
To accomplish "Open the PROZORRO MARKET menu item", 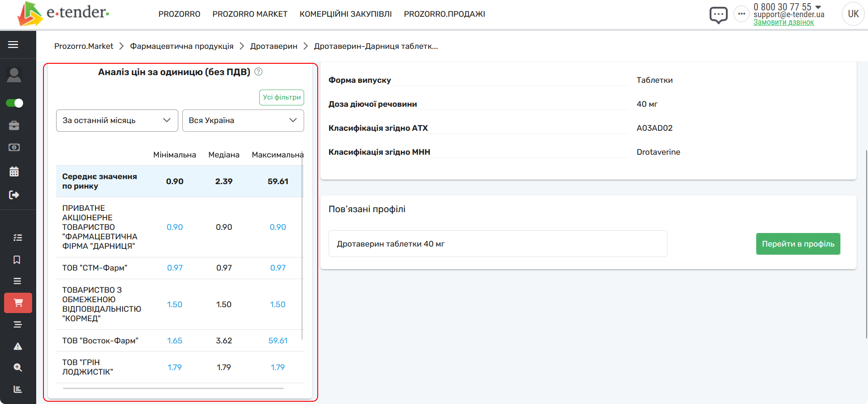I will (x=250, y=14).
